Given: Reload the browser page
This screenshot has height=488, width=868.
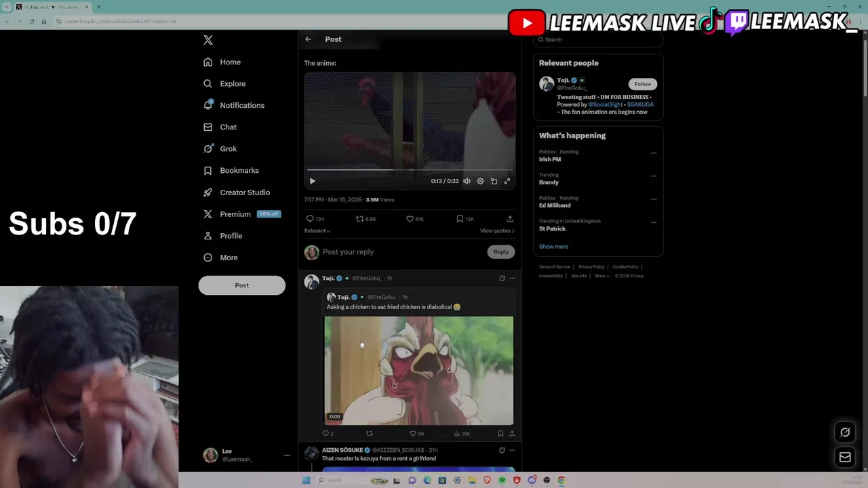Looking at the screenshot, I should tap(32, 22).
